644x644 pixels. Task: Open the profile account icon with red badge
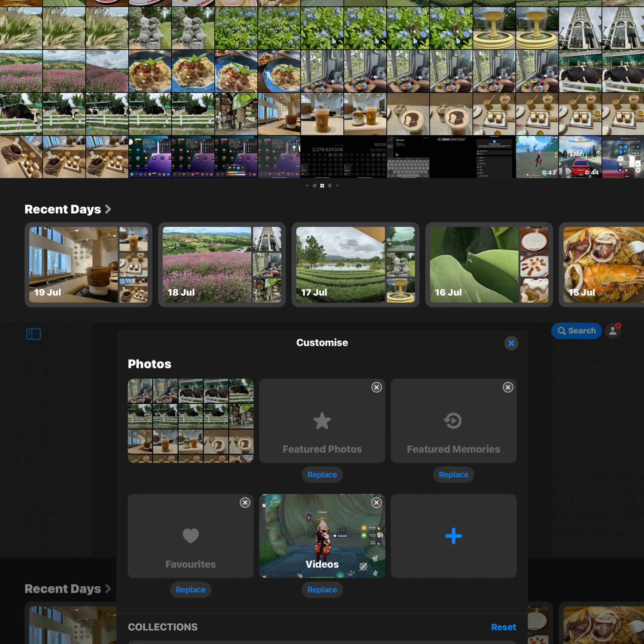click(x=613, y=331)
